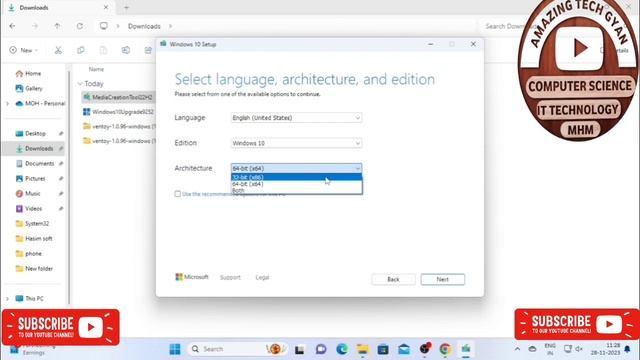Click the Next button
The height and width of the screenshot is (360, 640).
tap(442, 280)
